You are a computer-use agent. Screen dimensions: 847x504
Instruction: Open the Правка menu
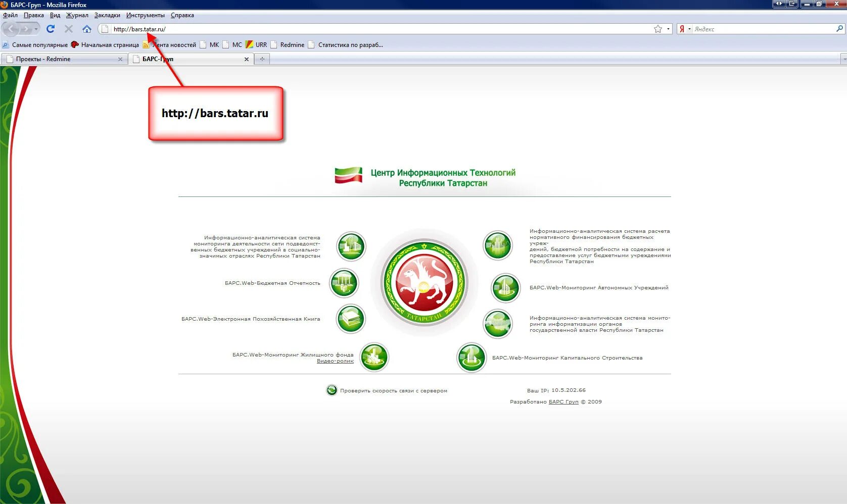[x=33, y=15]
